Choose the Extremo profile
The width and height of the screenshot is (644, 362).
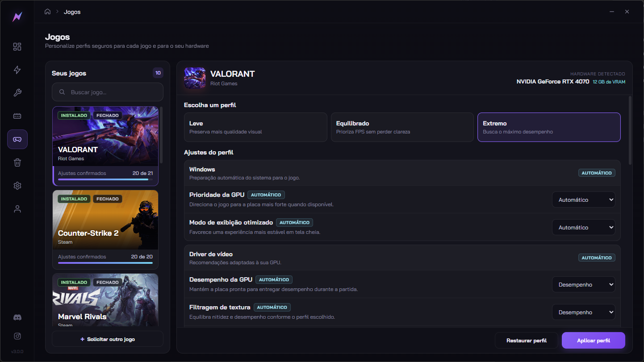pyautogui.click(x=549, y=127)
